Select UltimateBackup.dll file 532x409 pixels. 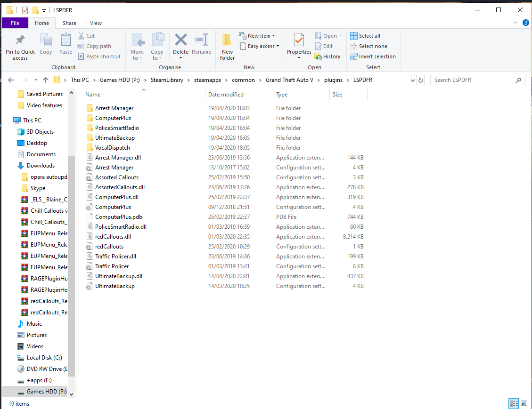click(118, 276)
